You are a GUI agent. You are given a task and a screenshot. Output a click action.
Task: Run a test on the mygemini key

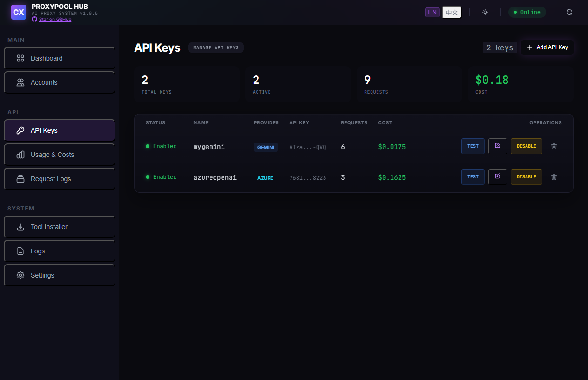473,146
